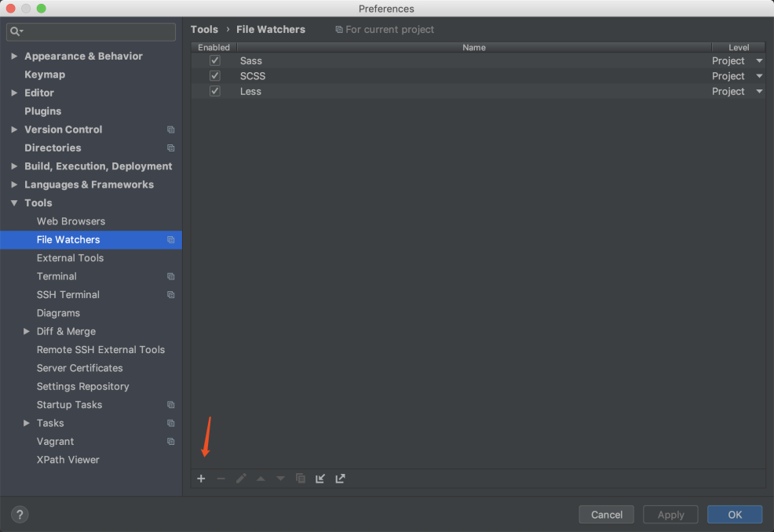
Task: Click the export watchers icon
Action: click(x=340, y=479)
